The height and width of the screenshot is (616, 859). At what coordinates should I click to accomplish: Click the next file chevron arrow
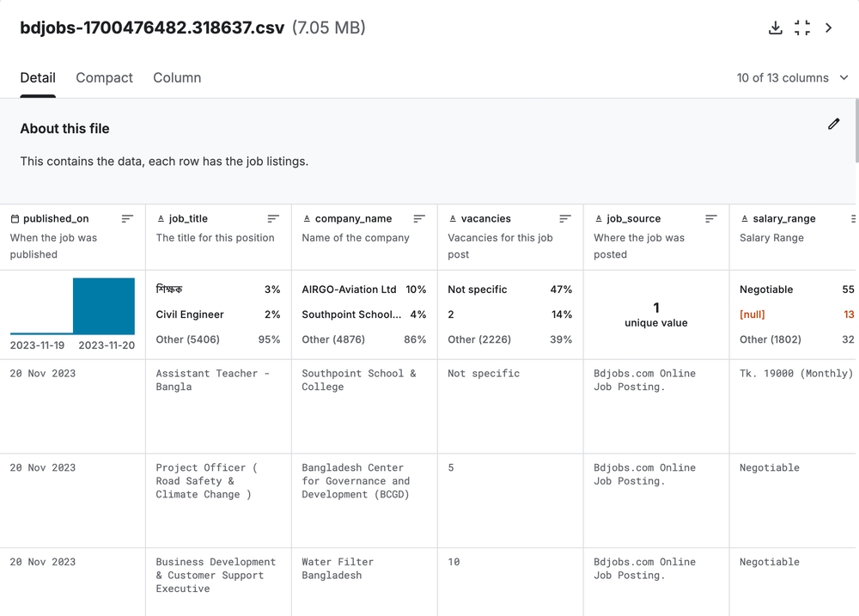click(828, 27)
